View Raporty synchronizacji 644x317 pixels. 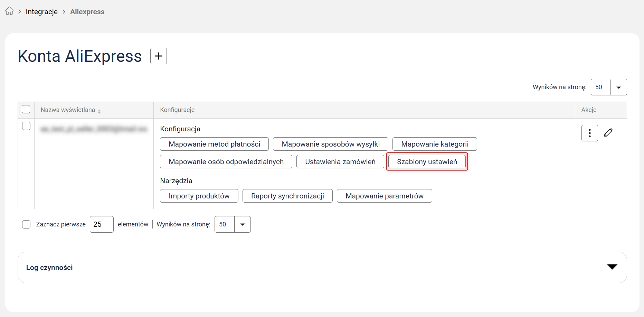287,196
